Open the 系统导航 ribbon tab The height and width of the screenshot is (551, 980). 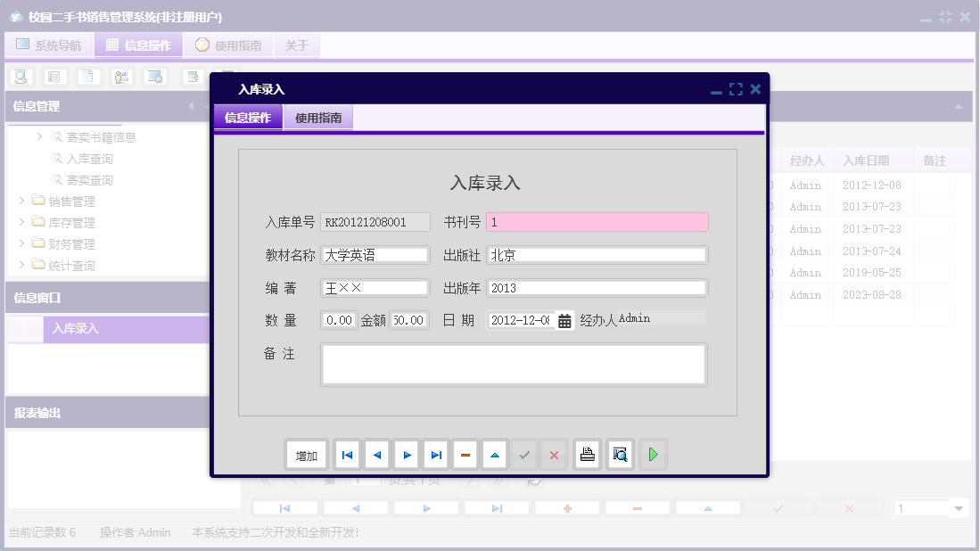point(49,45)
